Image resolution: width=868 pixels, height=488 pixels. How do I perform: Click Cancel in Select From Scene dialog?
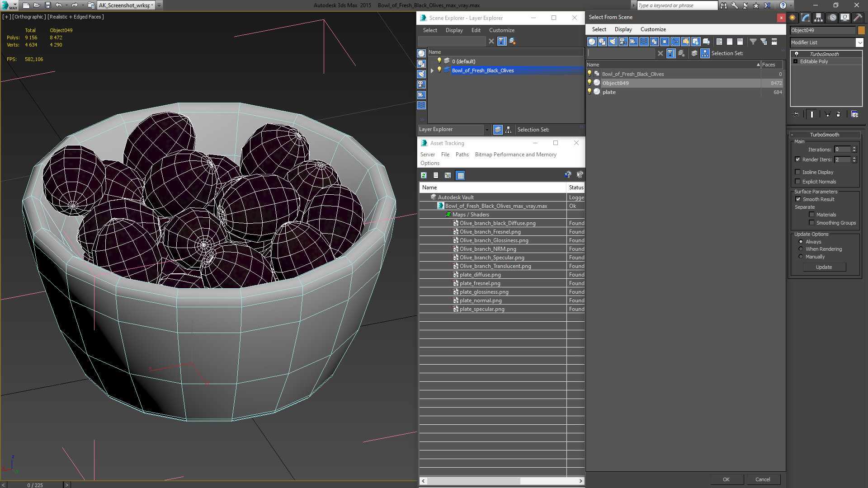[x=763, y=479]
